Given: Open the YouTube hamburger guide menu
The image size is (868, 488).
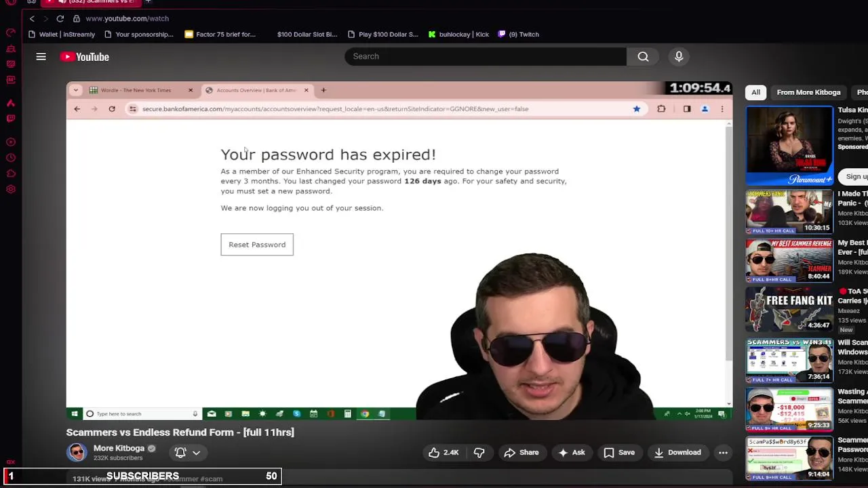Looking at the screenshot, I should click(41, 57).
